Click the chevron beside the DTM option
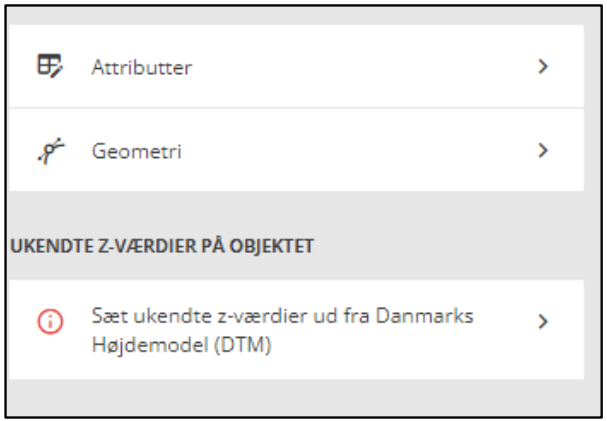607x421 pixels. coord(543,322)
